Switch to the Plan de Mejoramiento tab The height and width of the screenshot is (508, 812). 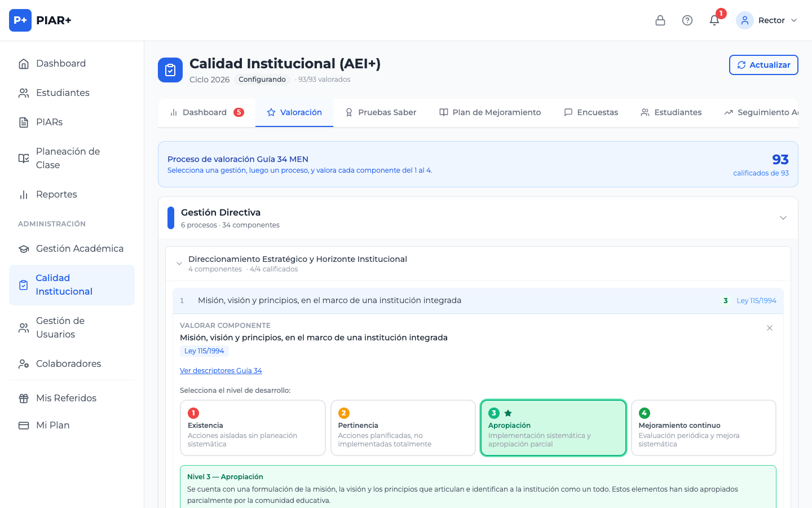point(490,112)
